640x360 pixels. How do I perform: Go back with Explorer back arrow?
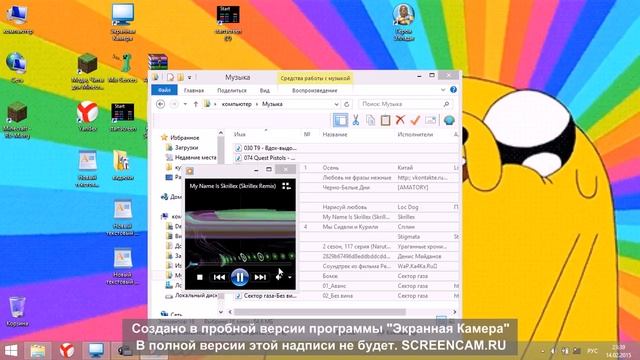coord(160,104)
